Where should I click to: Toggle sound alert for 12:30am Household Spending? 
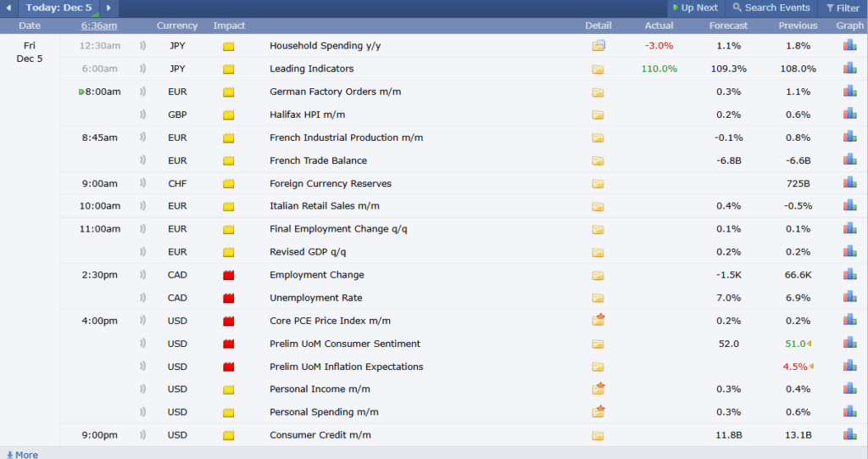point(142,46)
